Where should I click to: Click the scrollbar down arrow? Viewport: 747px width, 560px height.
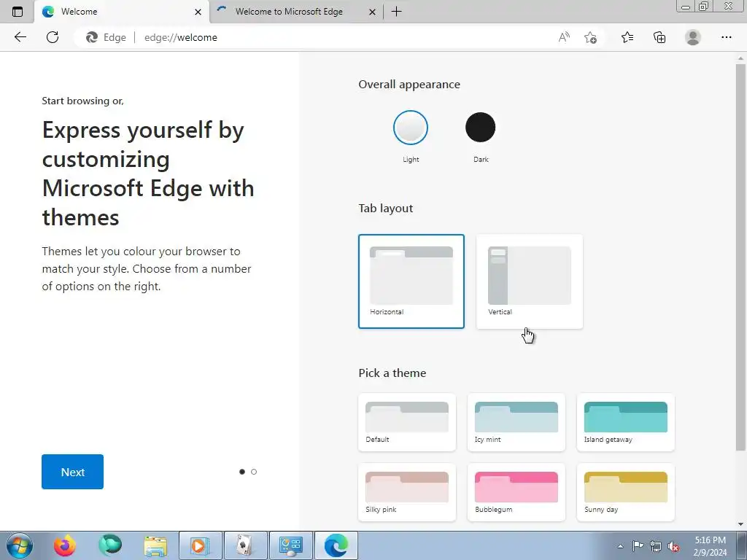[x=740, y=524]
